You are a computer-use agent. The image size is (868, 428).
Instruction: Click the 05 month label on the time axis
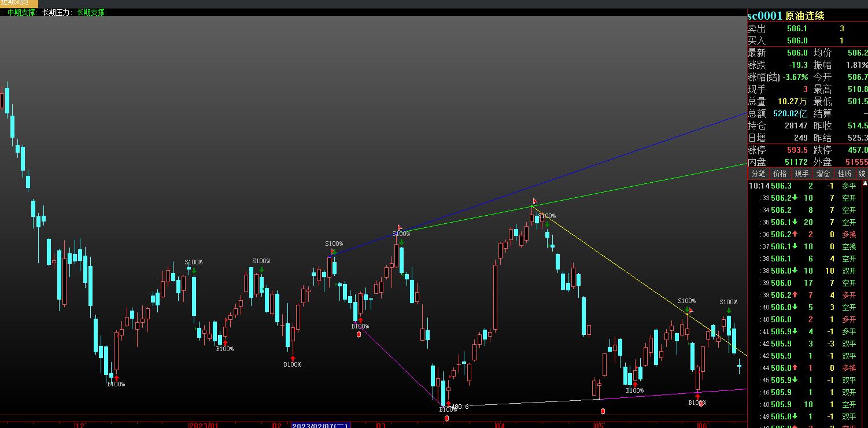pyautogui.click(x=599, y=426)
